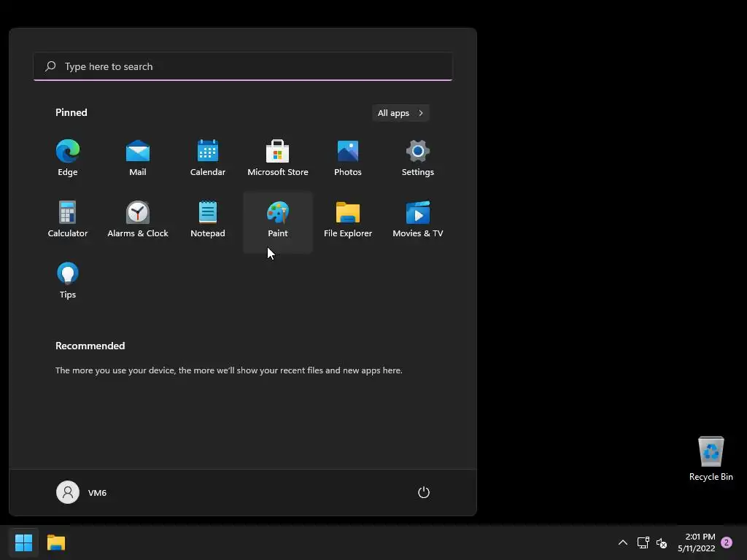Open the Tips app
Screen dimensions: 747x560
click(68, 281)
